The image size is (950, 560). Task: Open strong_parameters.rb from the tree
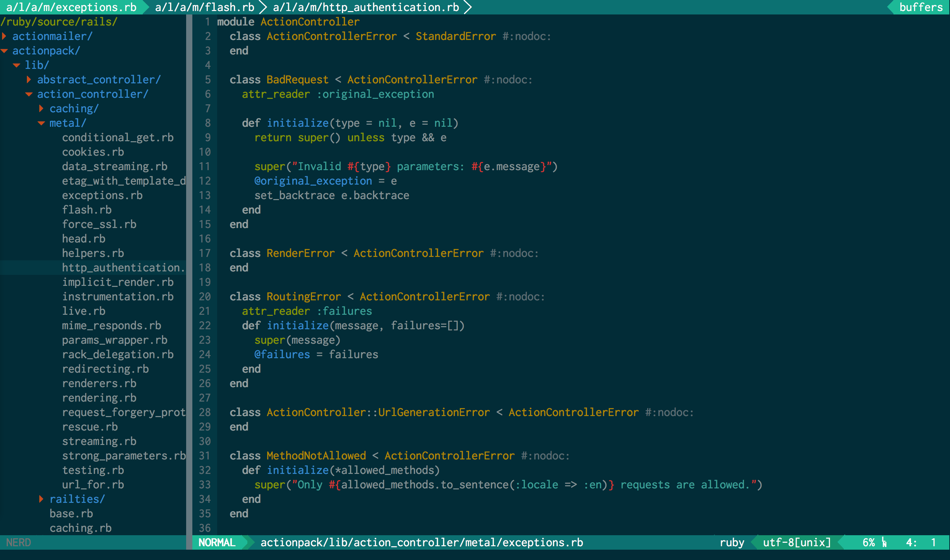point(124,456)
